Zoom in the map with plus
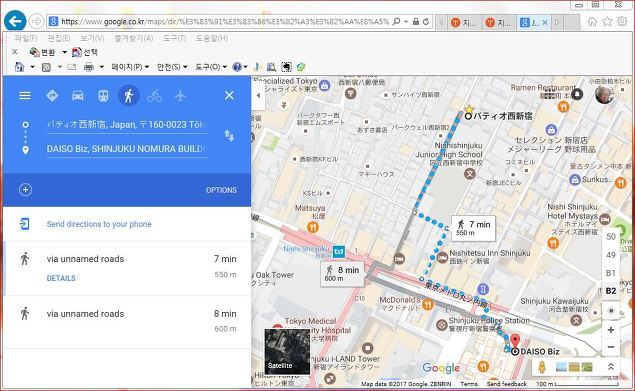635x391 pixels. 611,330
